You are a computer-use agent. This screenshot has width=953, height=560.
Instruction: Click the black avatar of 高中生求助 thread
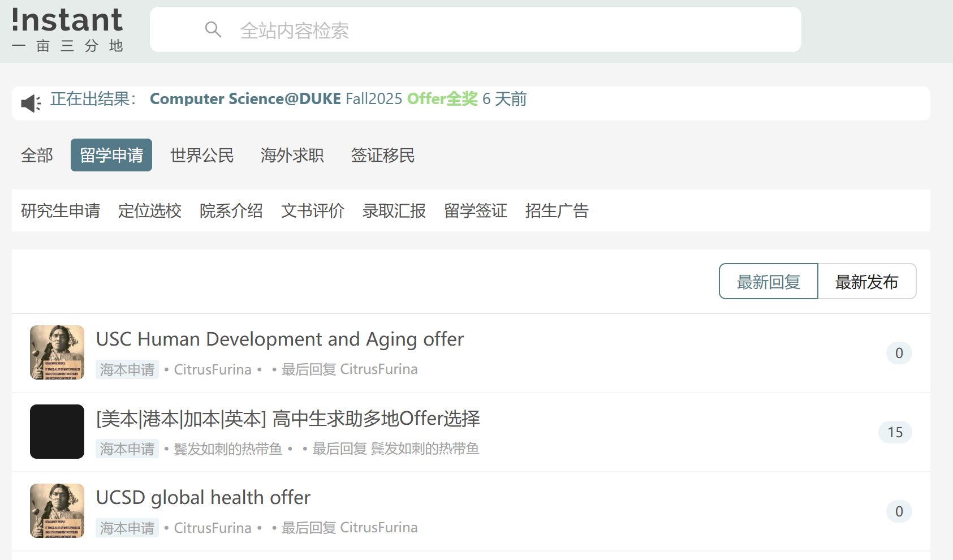(57, 432)
